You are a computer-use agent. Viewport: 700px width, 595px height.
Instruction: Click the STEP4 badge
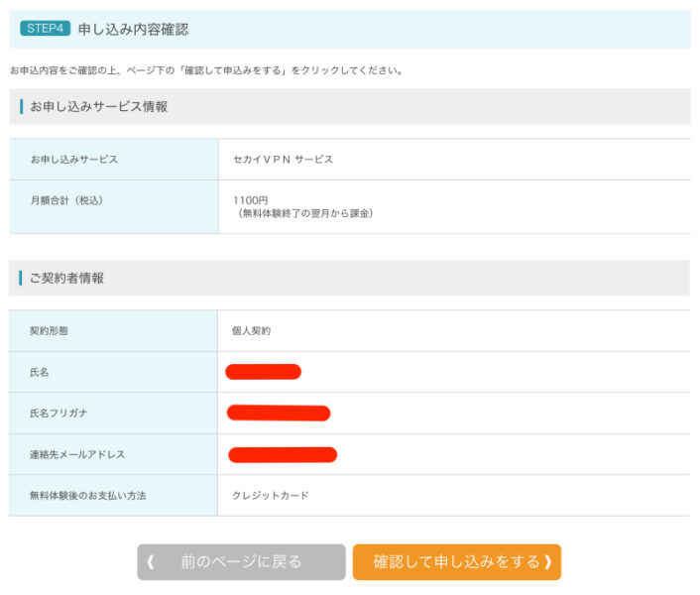pos(46,29)
